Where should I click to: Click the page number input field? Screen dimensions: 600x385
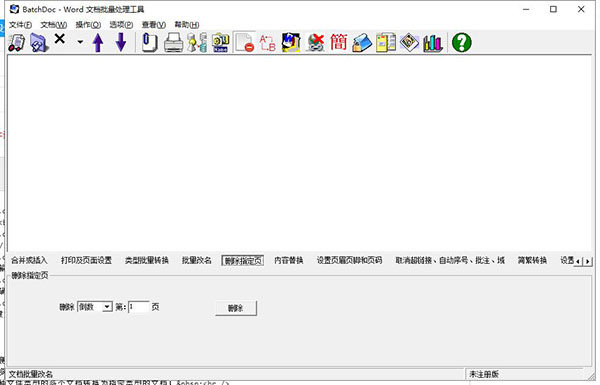pyautogui.click(x=139, y=307)
